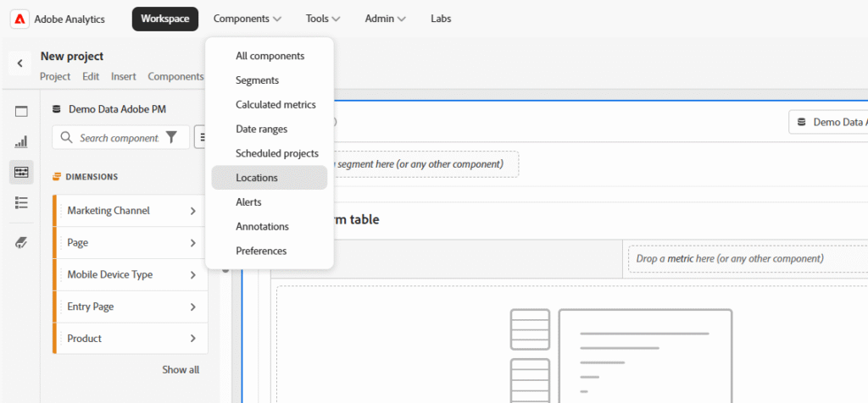This screenshot has width=868, height=403.
Task: Select the Entry Page dimension
Action: click(131, 306)
